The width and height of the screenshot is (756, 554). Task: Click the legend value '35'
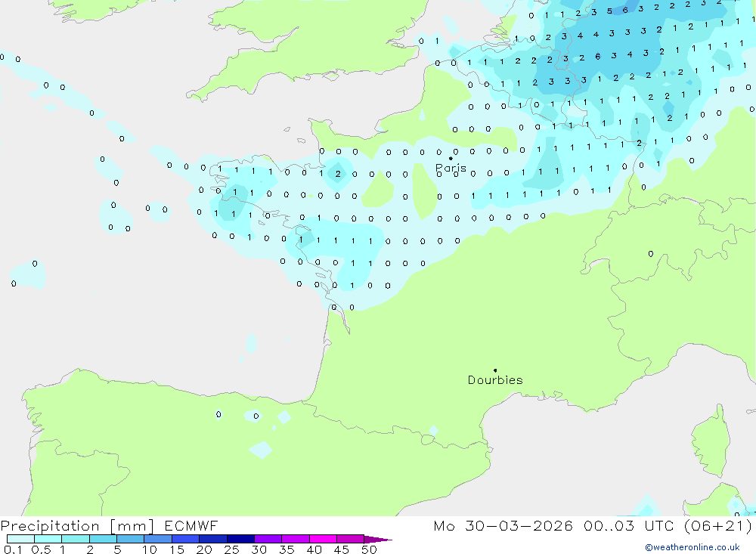[x=287, y=549]
